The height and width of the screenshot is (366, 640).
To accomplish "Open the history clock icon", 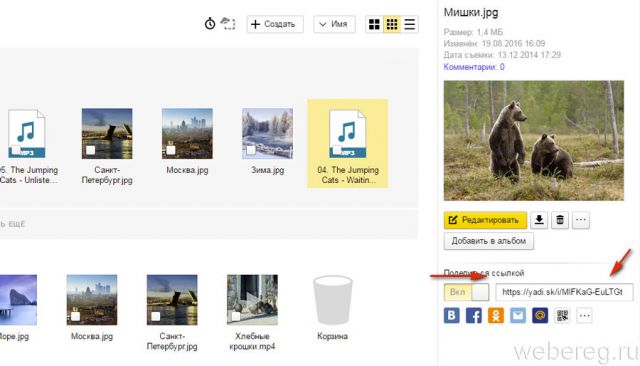I will pos(210,24).
